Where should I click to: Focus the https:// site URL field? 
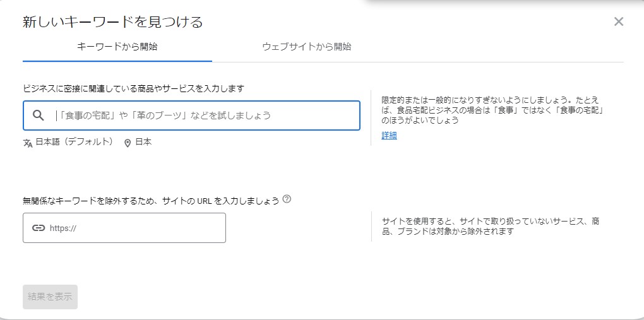pos(133,228)
